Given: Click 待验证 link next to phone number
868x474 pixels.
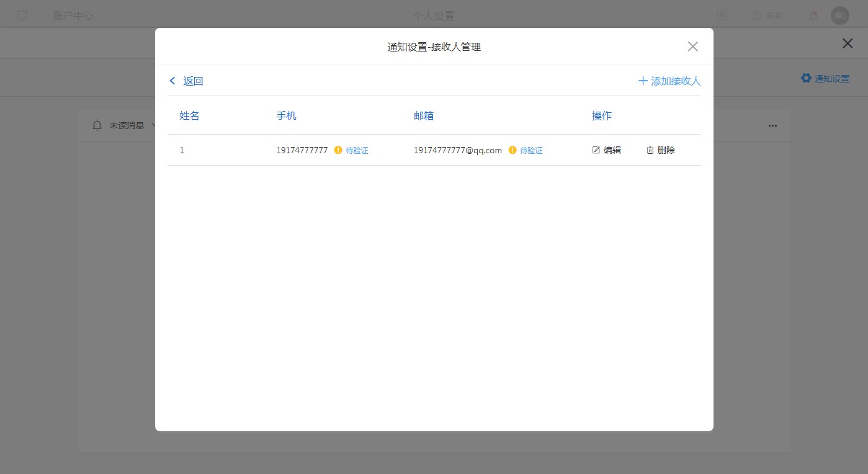Looking at the screenshot, I should click(x=357, y=151).
